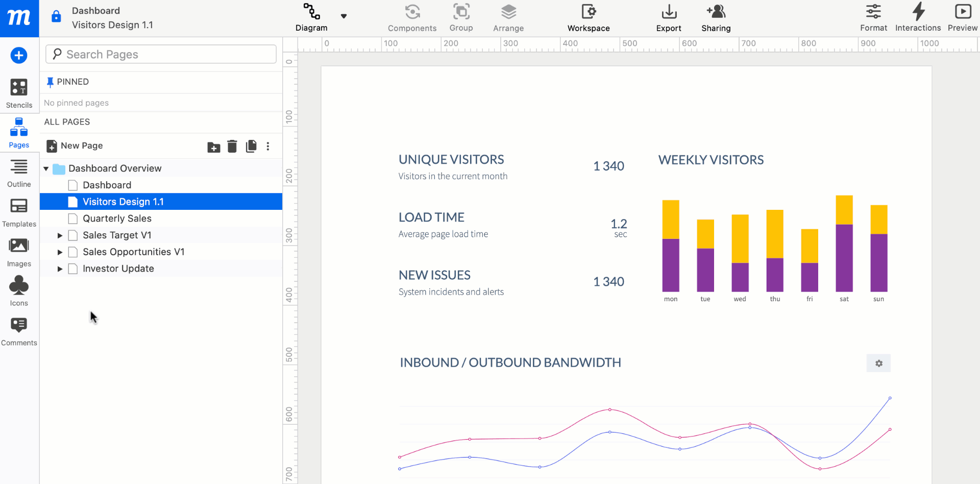Expand the Sales Target V1 page
This screenshot has width=980, height=484.
(x=60, y=235)
